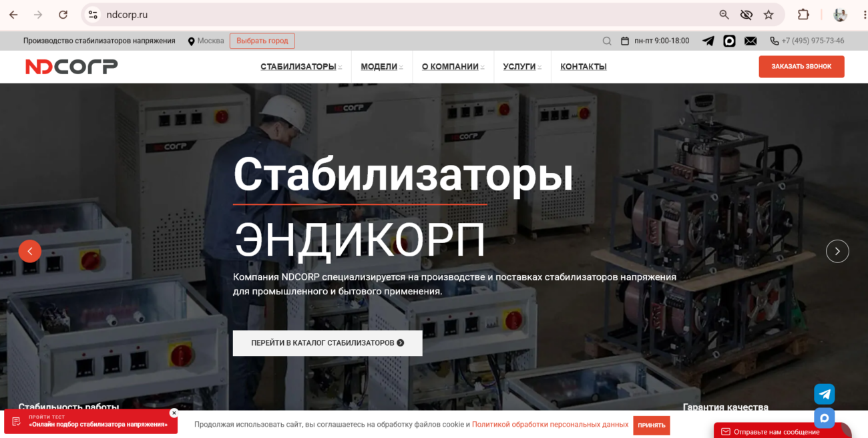This screenshot has width=868, height=438.
Task: Open the browser profile avatar
Action: [x=840, y=15]
